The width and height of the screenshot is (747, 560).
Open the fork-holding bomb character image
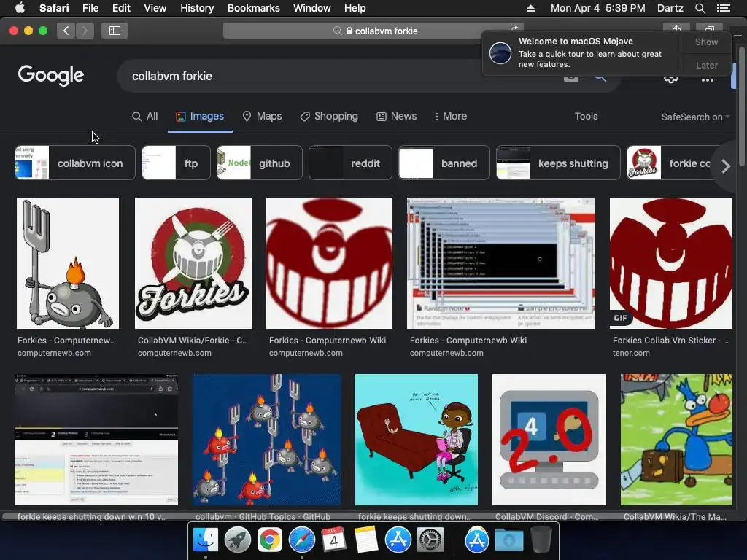(x=68, y=263)
